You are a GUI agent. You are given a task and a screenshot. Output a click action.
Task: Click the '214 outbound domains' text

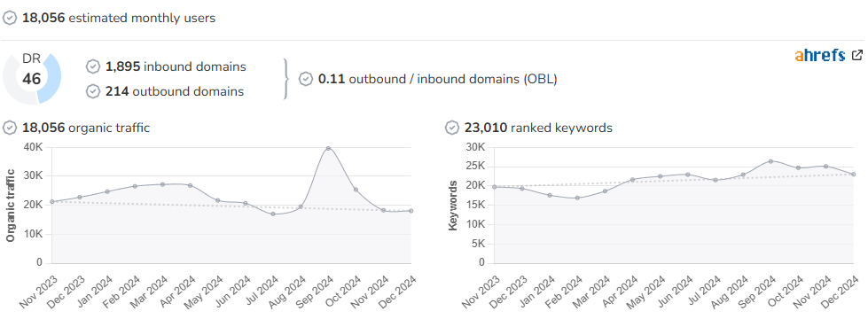tap(175, 91)
